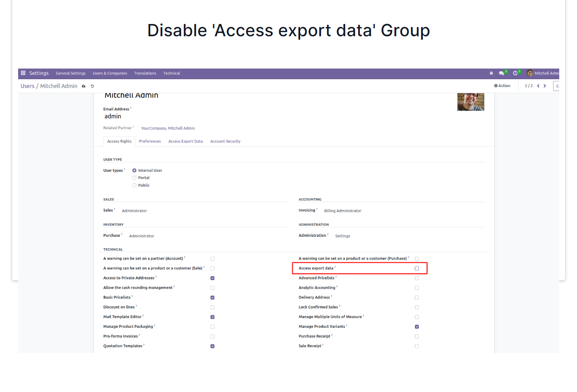
Task: Enable 'Lock Confirmed Sales' checkbox
Action: [x=417, y=307]
